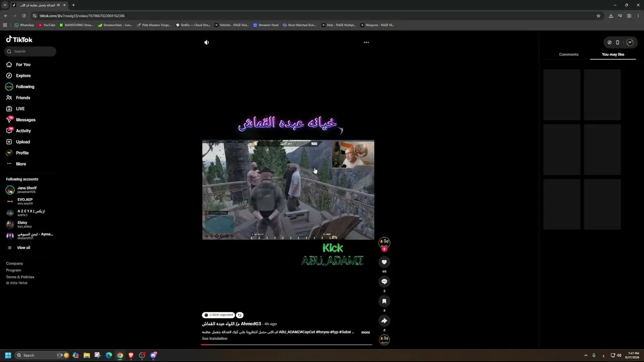Open the video's three-dot options menu
Viewport: 644px width, 362px height.
[x=366, y=42]
